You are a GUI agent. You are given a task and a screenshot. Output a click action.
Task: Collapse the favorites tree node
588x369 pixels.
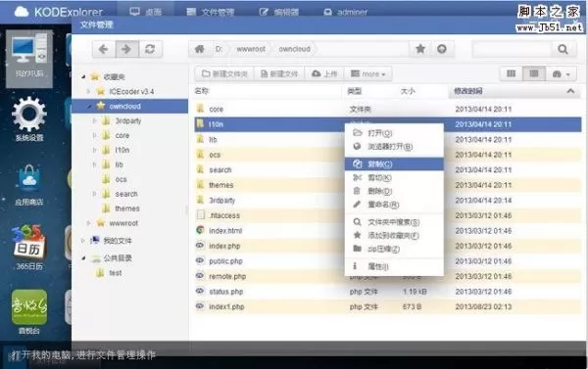(x=83, y=76)
